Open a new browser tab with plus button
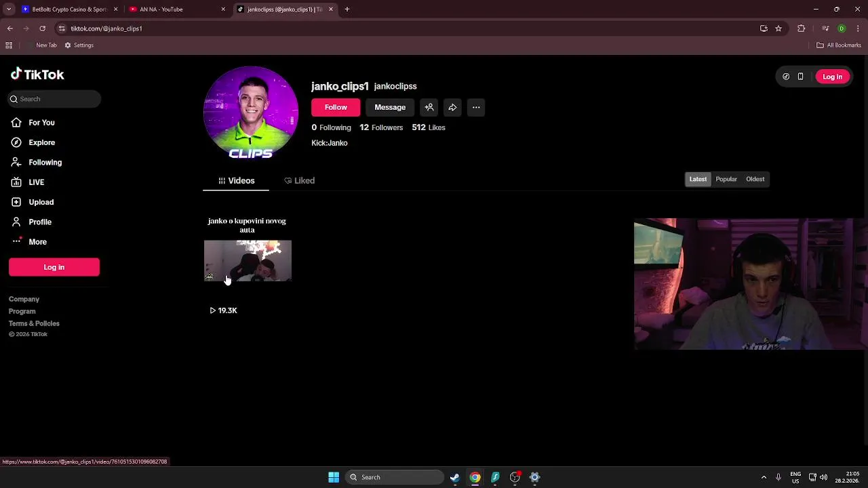The width and height of the screenshot is (868, 488). (347, 9)
